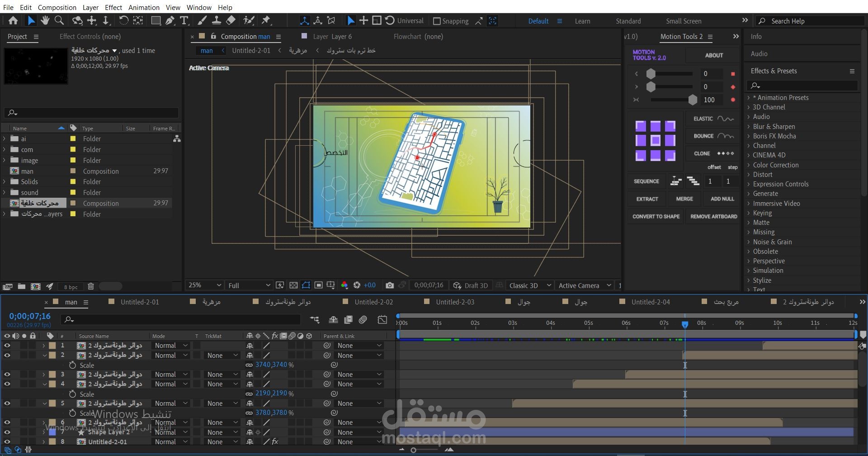
Task: Open the Graph Editor in timeline
Action: click(382, 320)
